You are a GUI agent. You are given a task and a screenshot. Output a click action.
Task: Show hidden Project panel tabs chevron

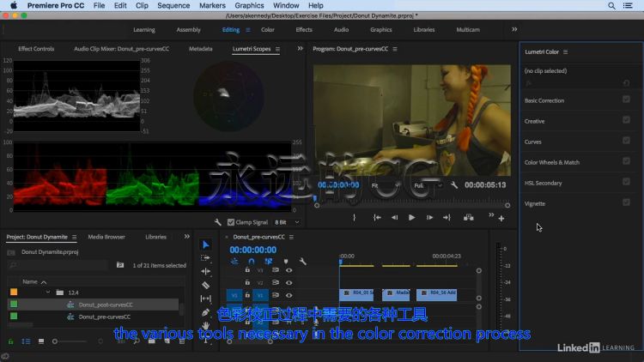coord(187,237)
